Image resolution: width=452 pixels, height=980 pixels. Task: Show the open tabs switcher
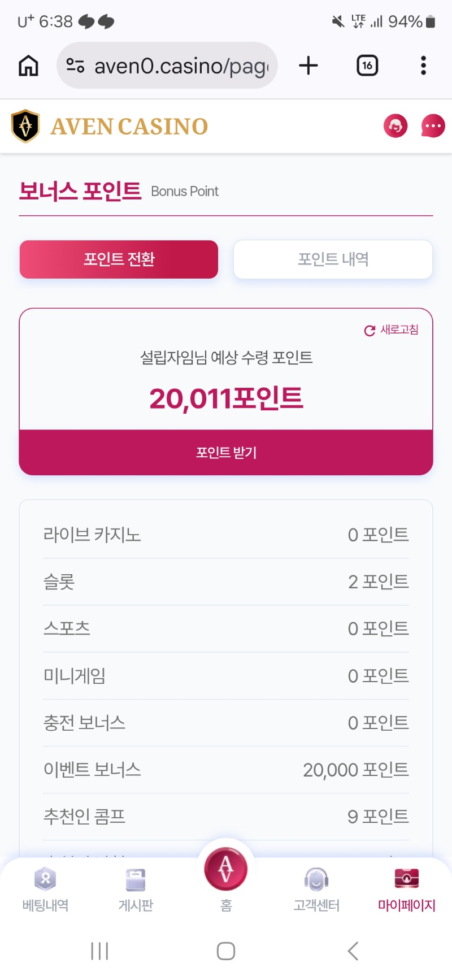(367, 66)
